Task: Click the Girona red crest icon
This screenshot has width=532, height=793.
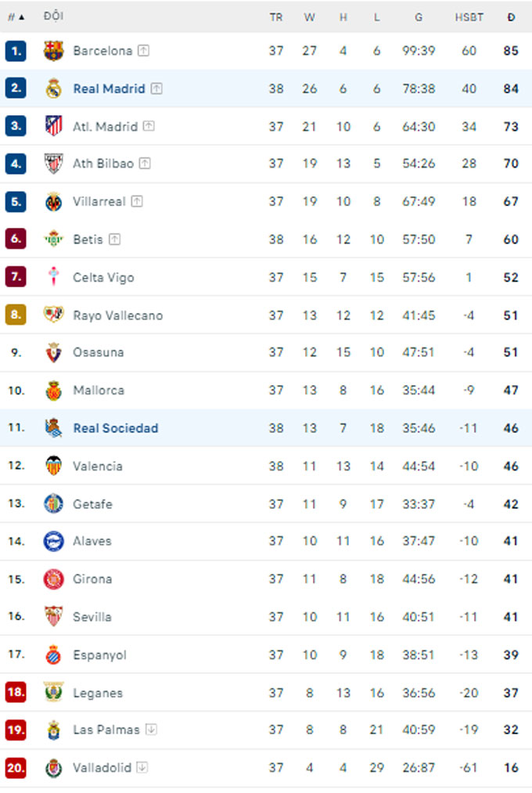Action: [x=53, y=579]
